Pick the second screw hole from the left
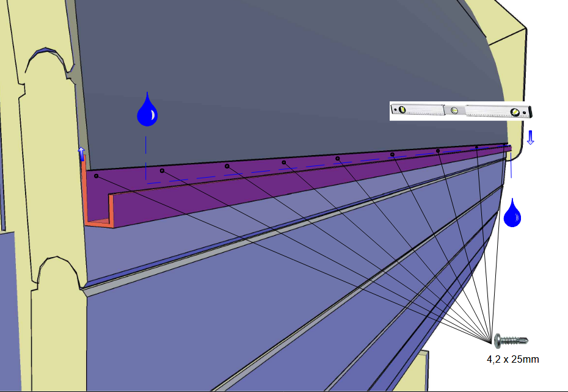 pos(162,171)
